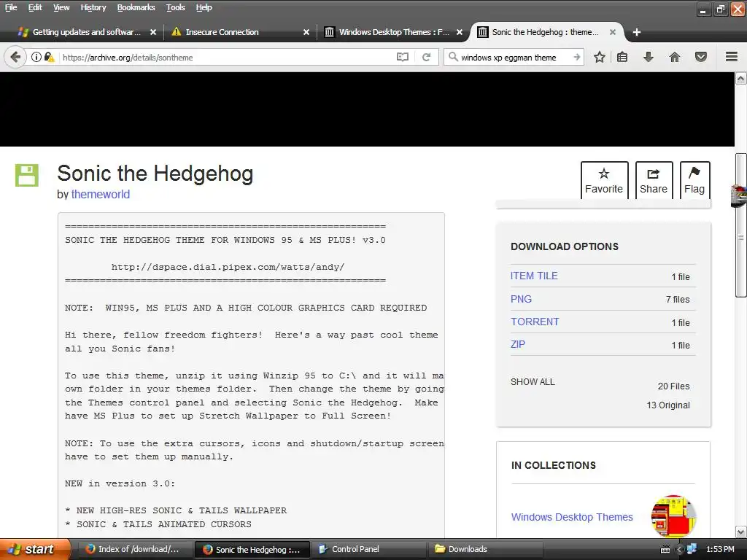Click the network icon in system tray
The width and height of the screenshot is (747, 560).
pos(692,549)
